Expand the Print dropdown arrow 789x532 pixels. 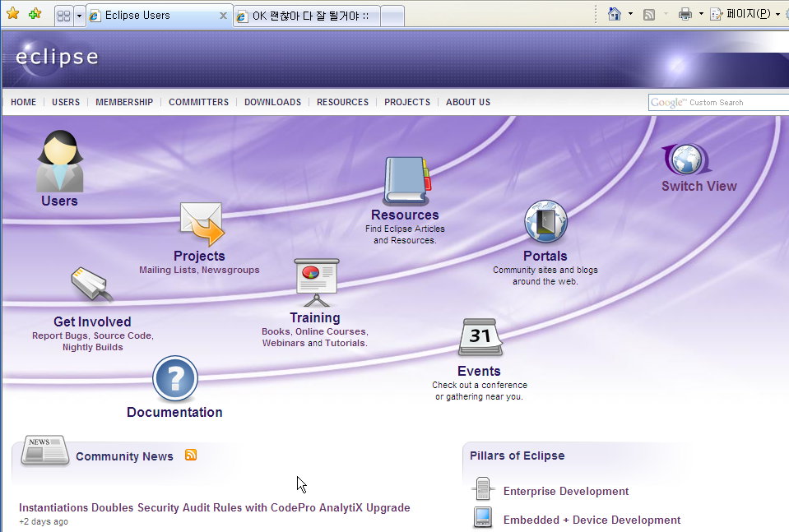click(x=701, y=14)
